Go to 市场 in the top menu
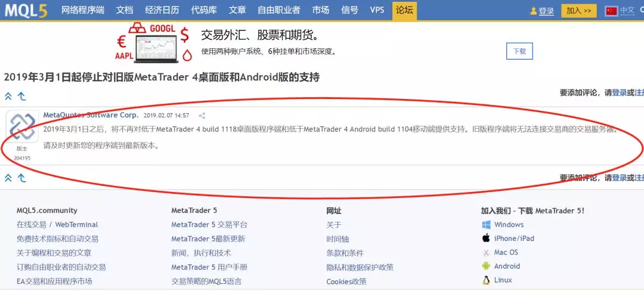Screen dimensions: 644x291 pos(320,10)
